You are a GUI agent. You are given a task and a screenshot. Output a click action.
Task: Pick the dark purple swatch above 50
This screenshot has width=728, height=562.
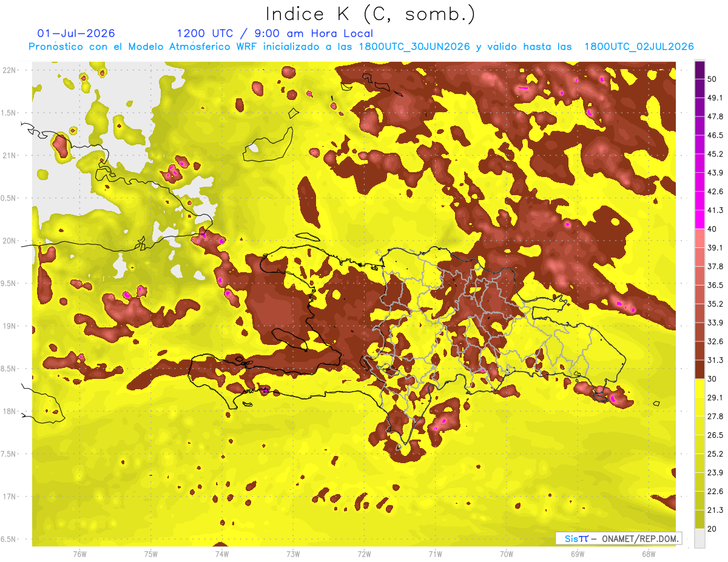coord(699,70)
